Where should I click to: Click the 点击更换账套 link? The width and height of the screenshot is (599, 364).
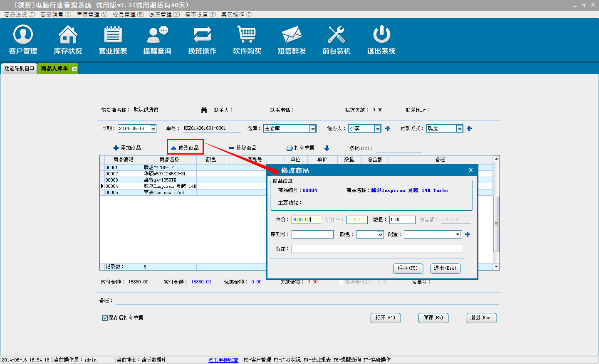click(x=223, y=360)
